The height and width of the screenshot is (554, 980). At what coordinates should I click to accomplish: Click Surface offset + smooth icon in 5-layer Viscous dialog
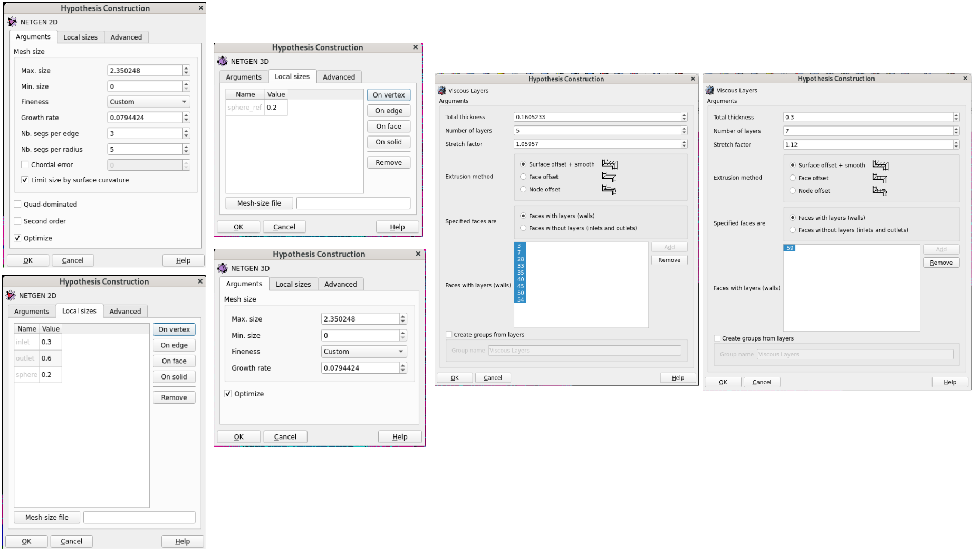(609, 164)
